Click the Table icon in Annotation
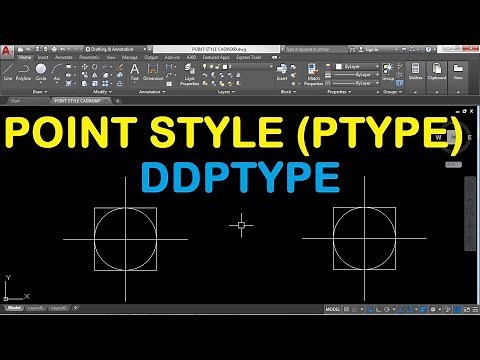480x360 pixels. coord(169,84)
